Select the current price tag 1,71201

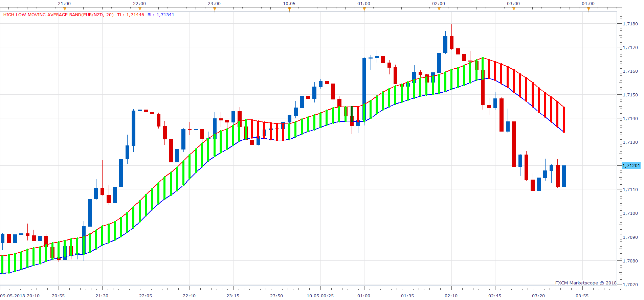pyautogui.click(x=631, y=165)
